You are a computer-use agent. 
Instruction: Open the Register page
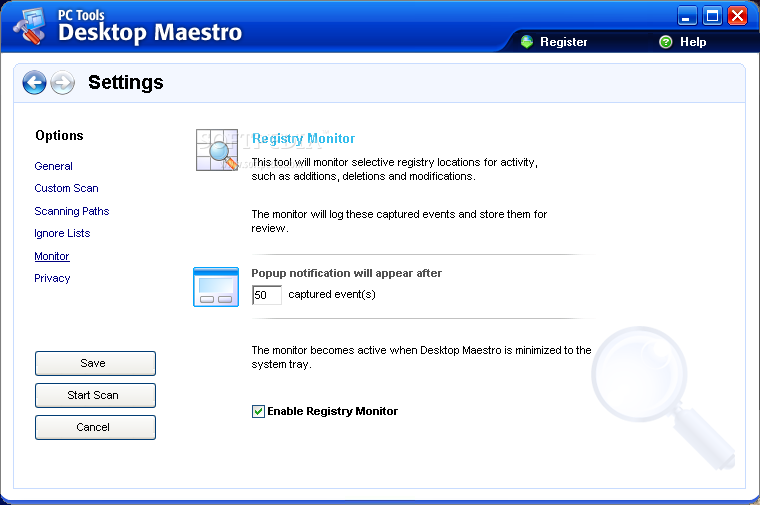pyautogui.click(x=563, y=42)
